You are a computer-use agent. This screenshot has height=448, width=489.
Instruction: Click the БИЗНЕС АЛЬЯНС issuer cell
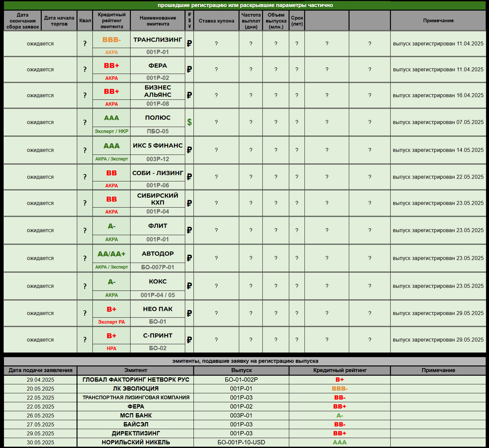pyautogui.click(x=158, y=91)
